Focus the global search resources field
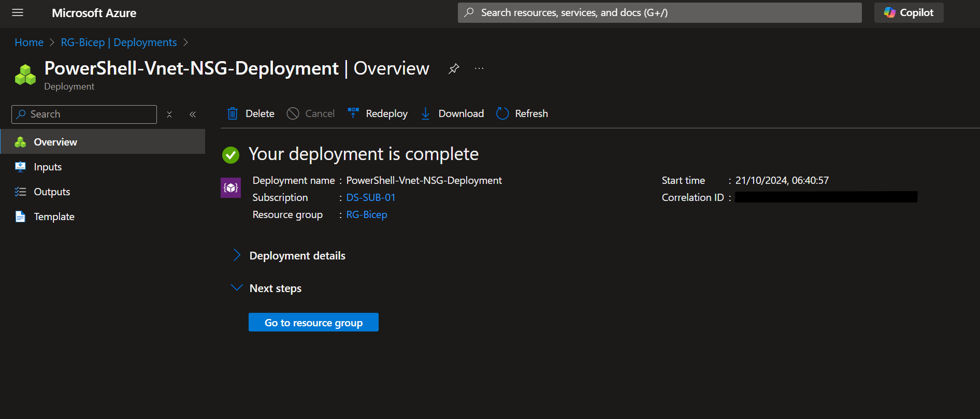The image size is (980, 419). pyautogui.click(x=659, y=13)
